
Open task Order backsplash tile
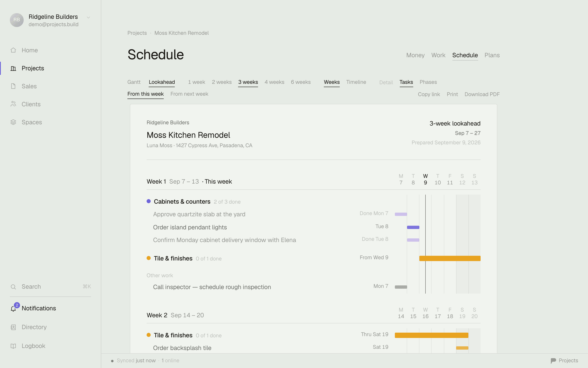[182, 348]
